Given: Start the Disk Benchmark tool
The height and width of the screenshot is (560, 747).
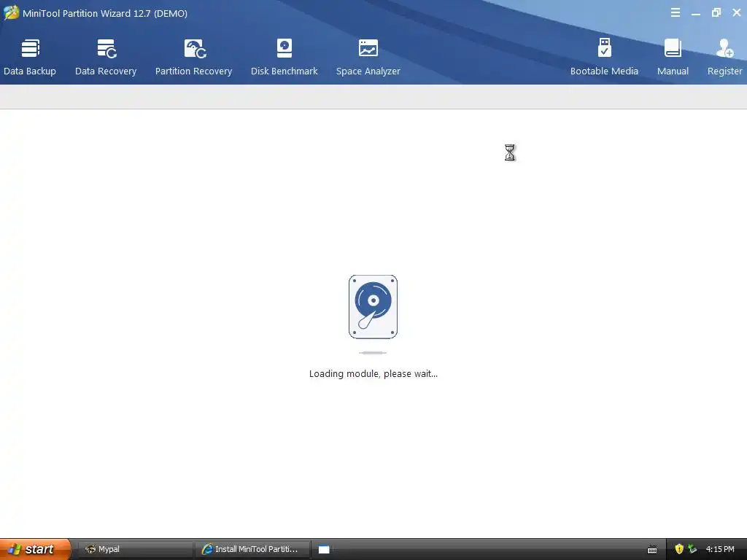Looking at the screenshot, I should (284, 57).
